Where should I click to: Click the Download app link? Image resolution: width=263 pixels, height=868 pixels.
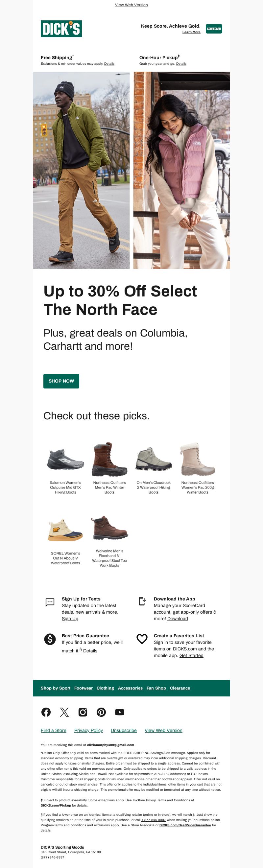178,618
